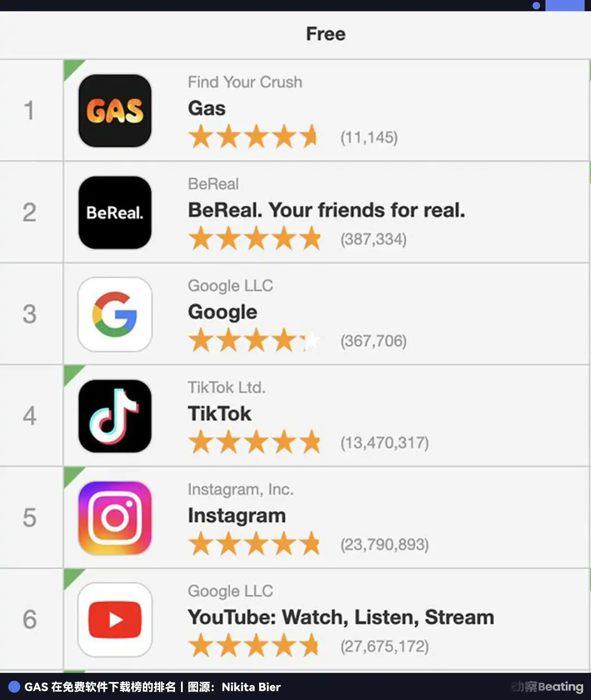The image size is (591, 700).
Task: Tap the TikTok app icon
Action: pos(115,416)
